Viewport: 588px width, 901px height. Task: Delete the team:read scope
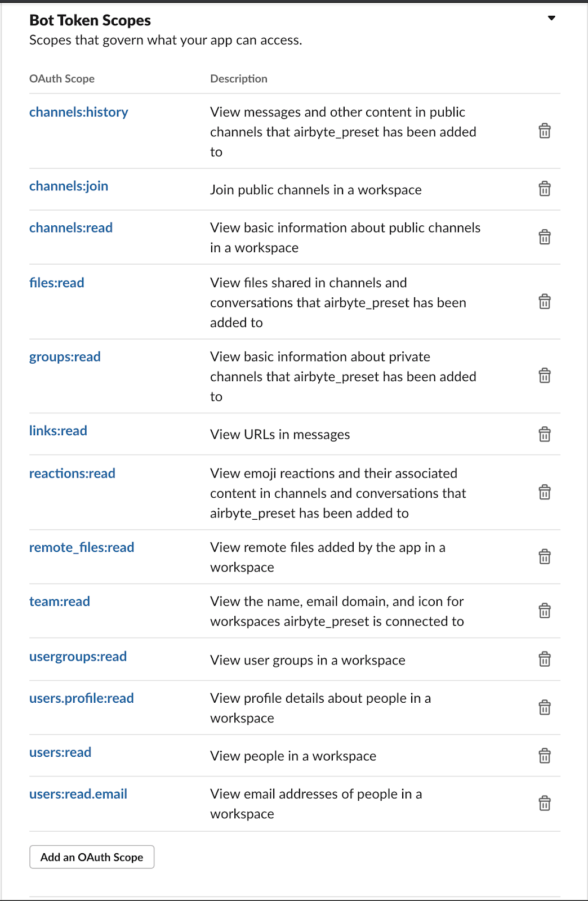tap(545, 612)
